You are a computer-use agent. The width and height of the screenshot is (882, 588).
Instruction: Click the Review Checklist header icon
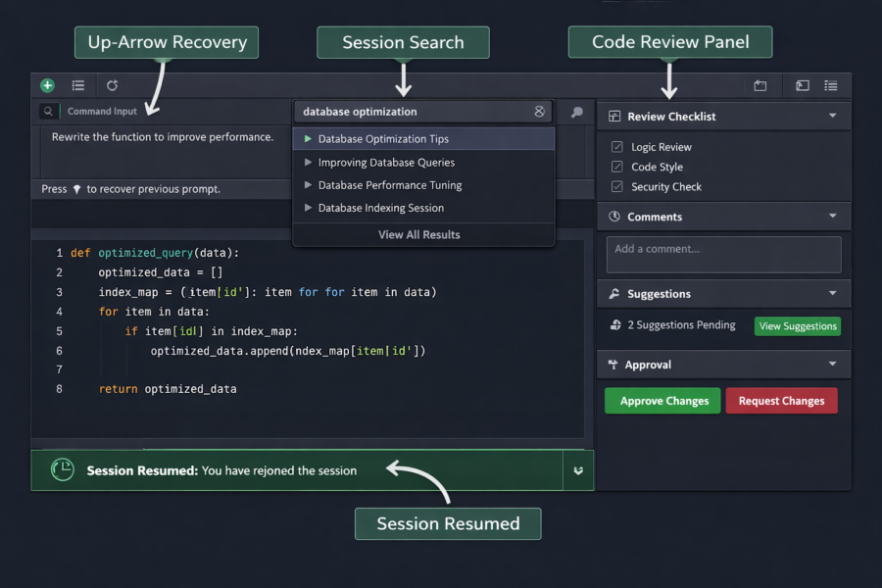click(614, 117)
